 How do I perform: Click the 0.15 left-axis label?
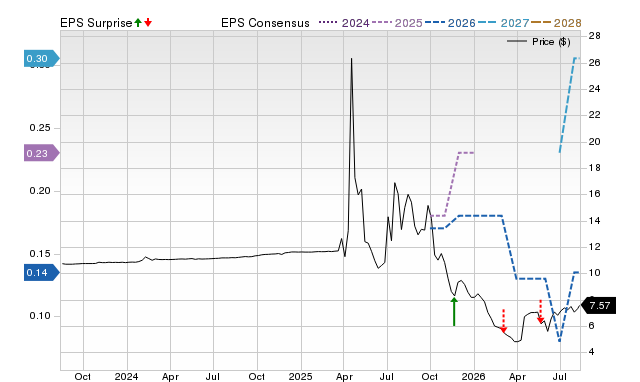(x=40, y=254)
